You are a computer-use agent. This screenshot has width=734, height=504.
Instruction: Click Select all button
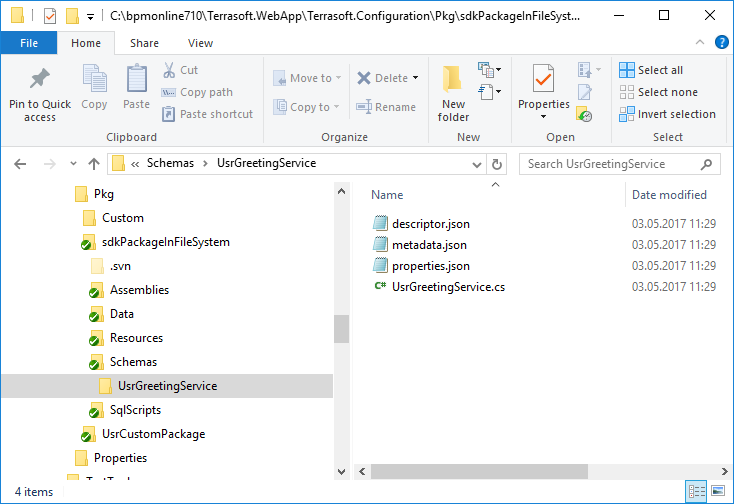point(651,70)
